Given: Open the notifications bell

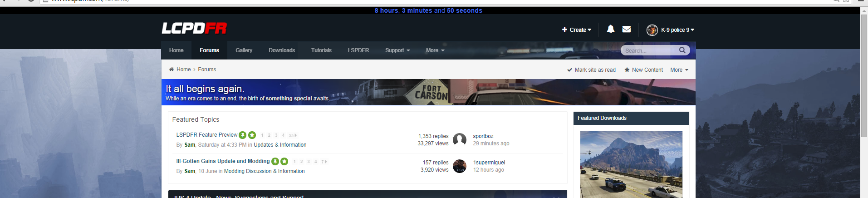Looking at the screenshot, I should click(x=611, y=29).
